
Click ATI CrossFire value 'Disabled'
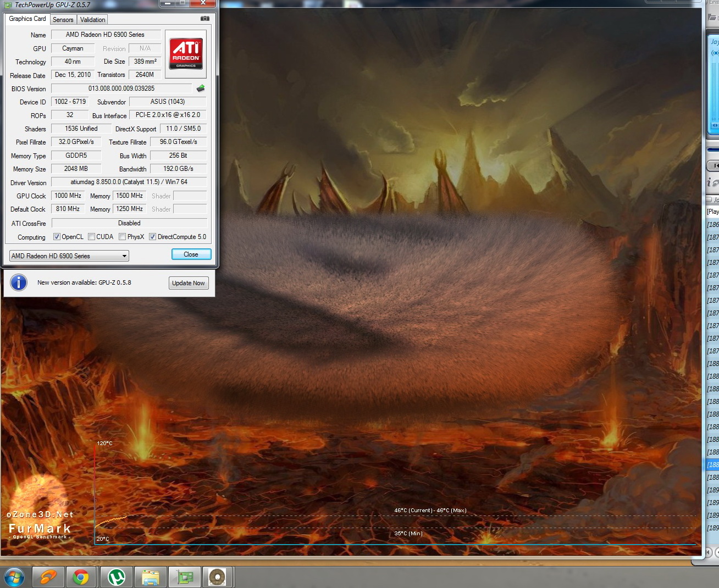129,223
